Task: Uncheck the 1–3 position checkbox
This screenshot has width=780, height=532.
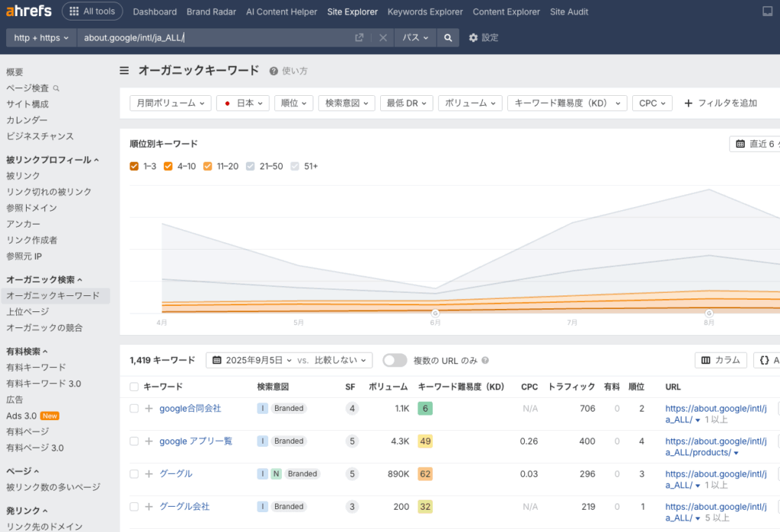Action: coord(134,166)
